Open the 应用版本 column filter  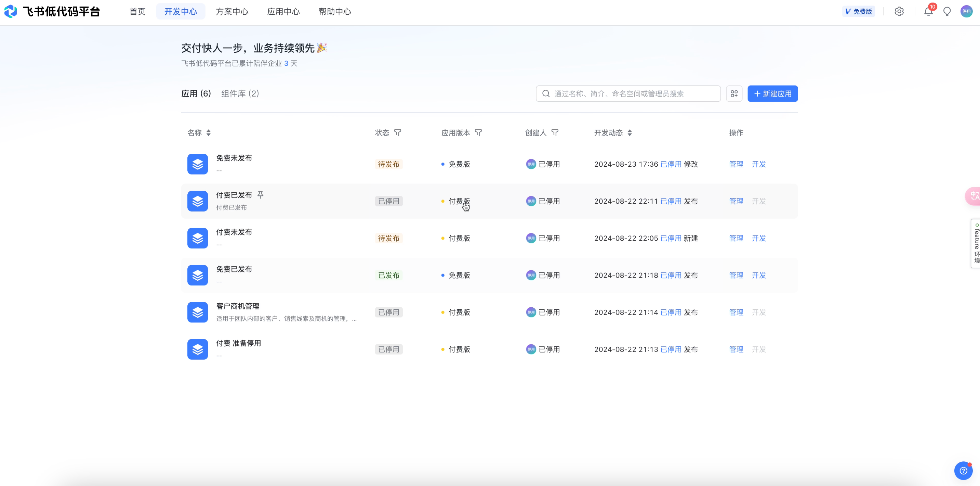tap(478, 133)
